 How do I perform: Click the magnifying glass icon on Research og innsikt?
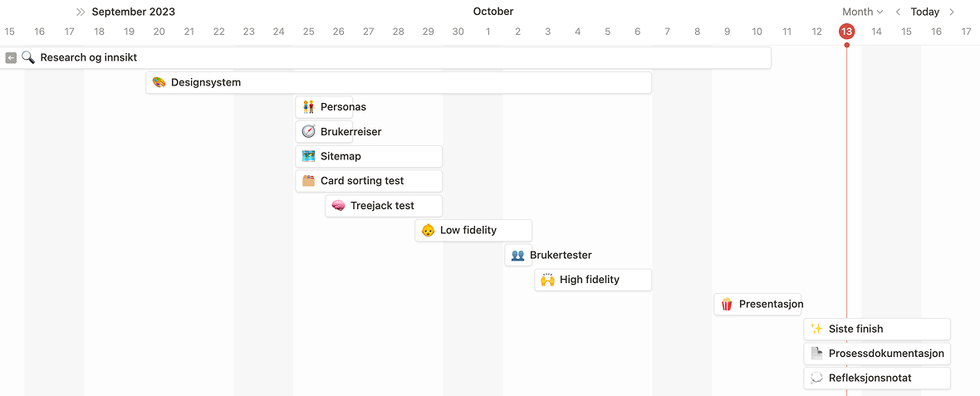[x=28, y=58]
